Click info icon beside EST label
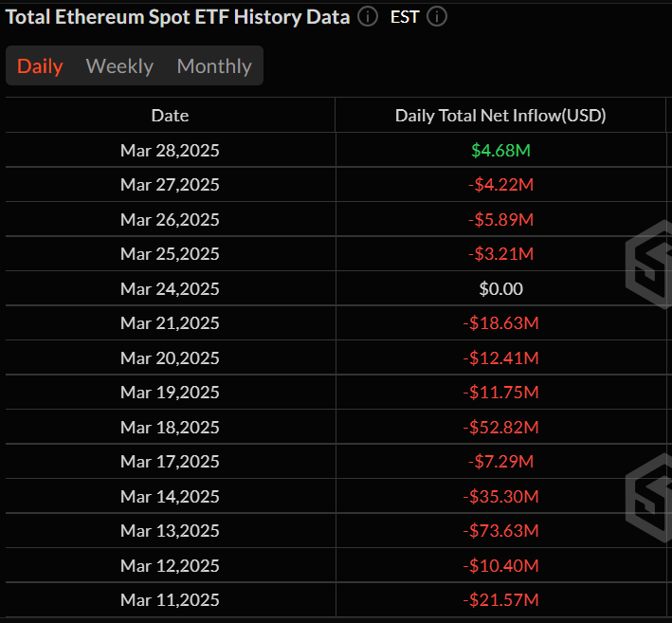This screenshot has height=623, width=672. tap(437, 17)
